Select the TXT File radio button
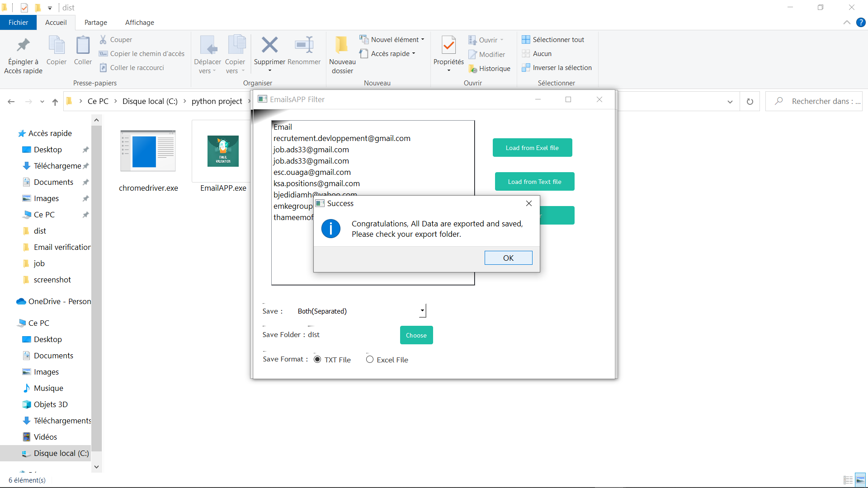This screenshot has width=868, height=488. [317, 360]
